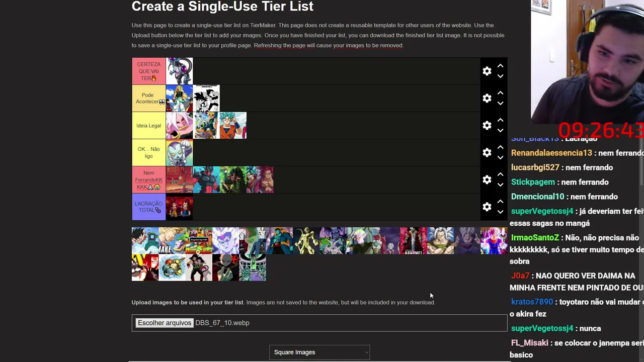Pick the pool image with MAKE text
This screenshot has height=362, width=644.
pyautogui.click(x=172, y=241)
